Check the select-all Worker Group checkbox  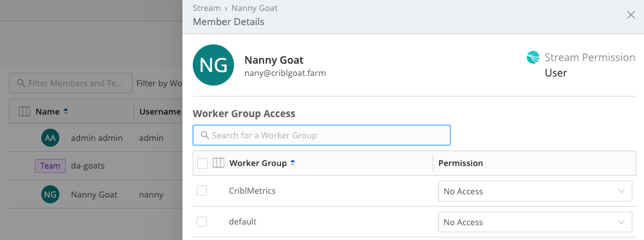point(202,163)
